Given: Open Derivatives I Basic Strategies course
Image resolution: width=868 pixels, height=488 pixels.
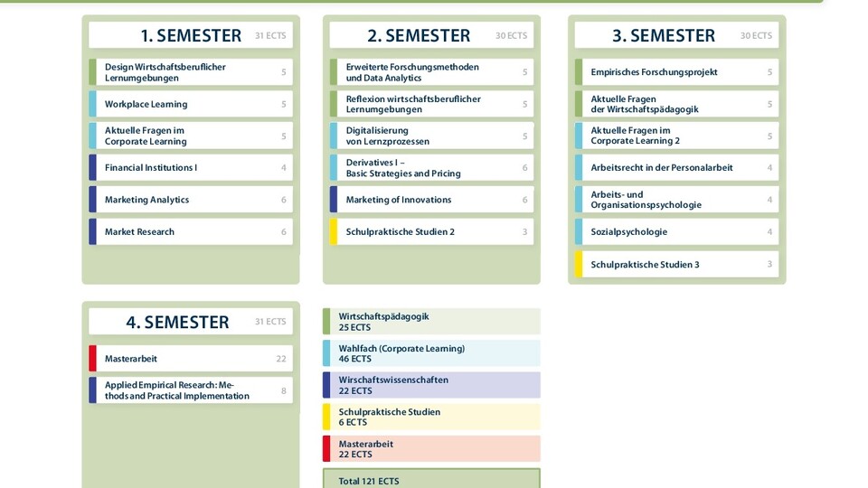Looking at the screenshot, I should click(x=432, y=168).
